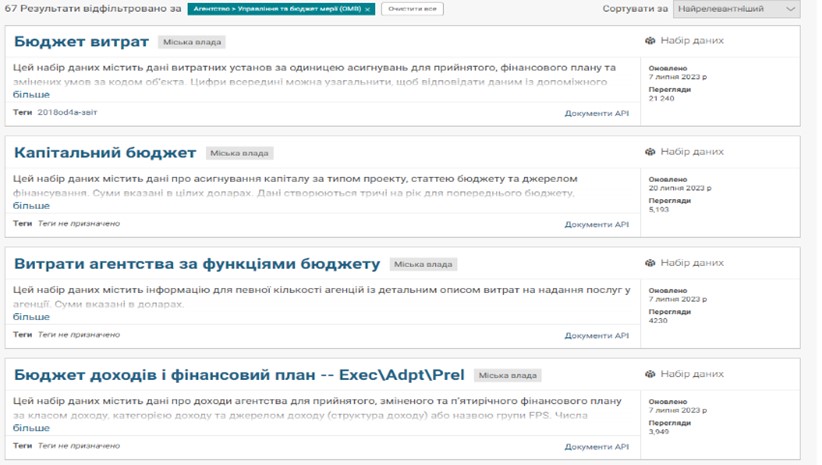Expand більше in Капітальний бюджет description
Screen dimensions: 822x465
[x=31, y=206]
